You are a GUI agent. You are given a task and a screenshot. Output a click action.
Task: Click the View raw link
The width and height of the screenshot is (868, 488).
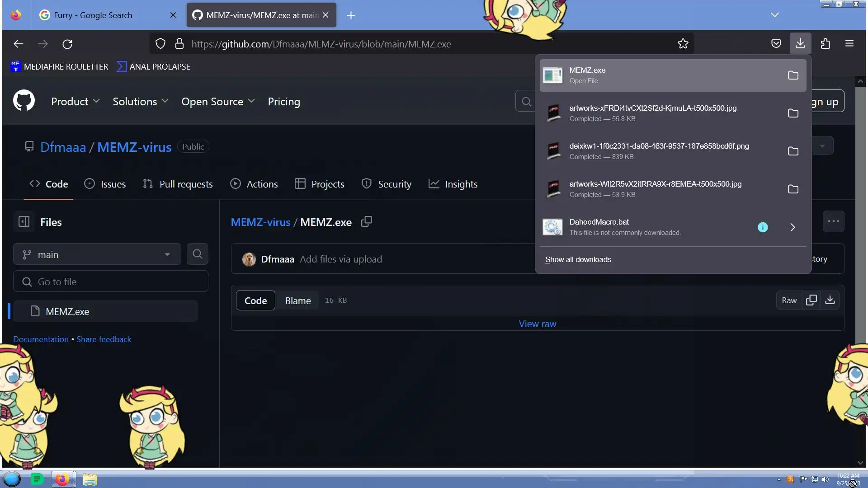pyautogui.click(x=537, y=324)
